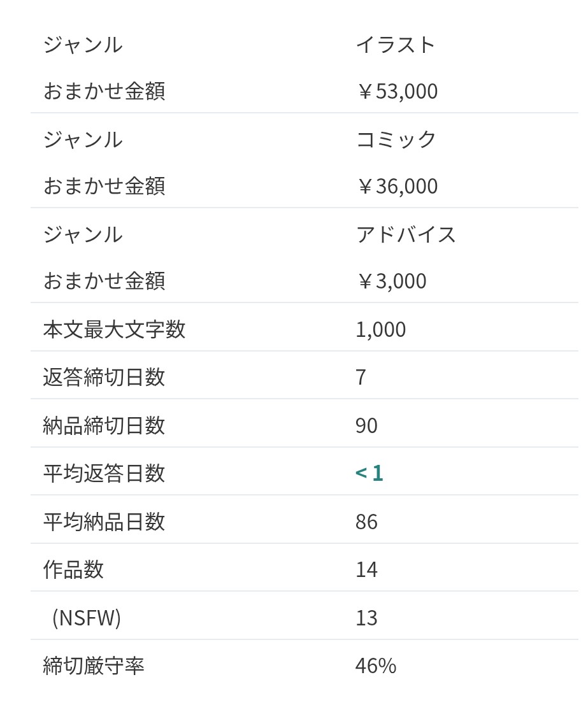This screenshot has height=726, width=588.
Task: Click the 返答締切日数 label
Action: [104, 377]
